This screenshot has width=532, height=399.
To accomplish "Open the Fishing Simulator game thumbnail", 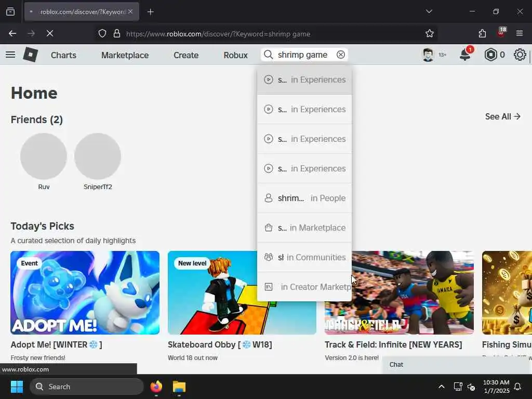I will [507, 293].
